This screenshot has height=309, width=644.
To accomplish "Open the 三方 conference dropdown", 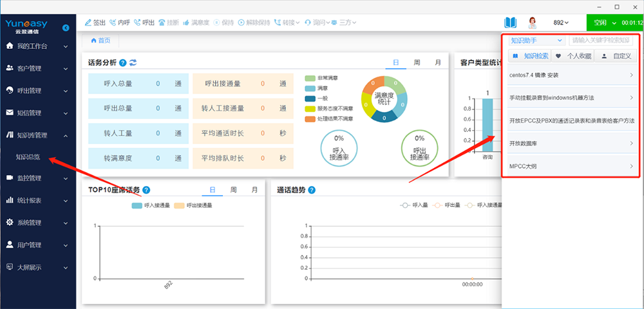I will [x=344, y=23].
